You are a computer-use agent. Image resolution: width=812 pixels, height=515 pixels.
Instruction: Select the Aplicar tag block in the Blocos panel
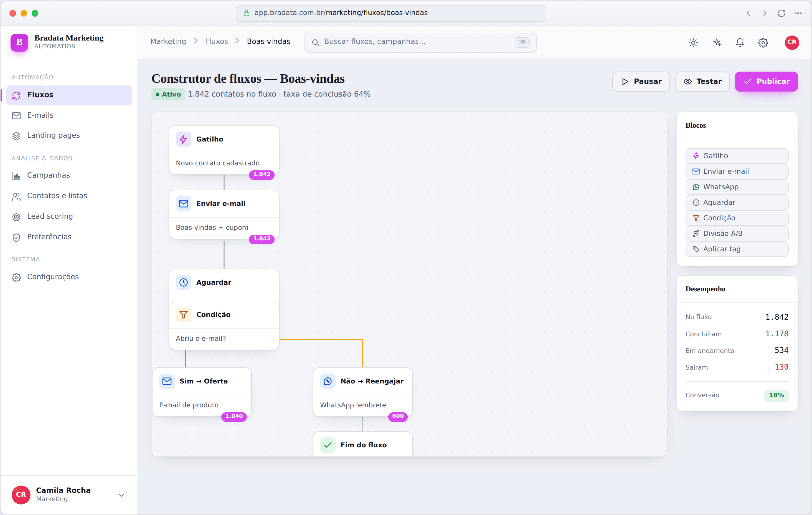(x=737, y=249)
